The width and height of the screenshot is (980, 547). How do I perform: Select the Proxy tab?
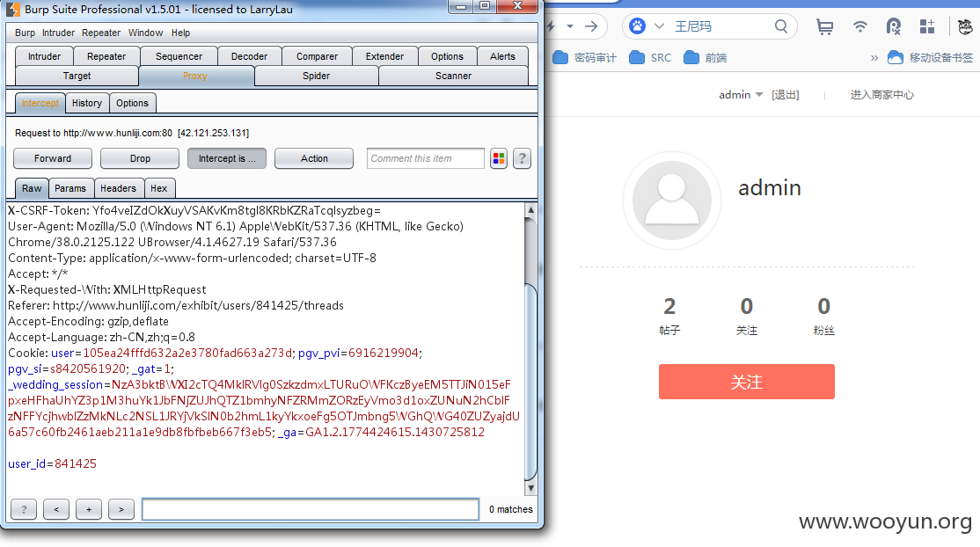click(195, 76)
